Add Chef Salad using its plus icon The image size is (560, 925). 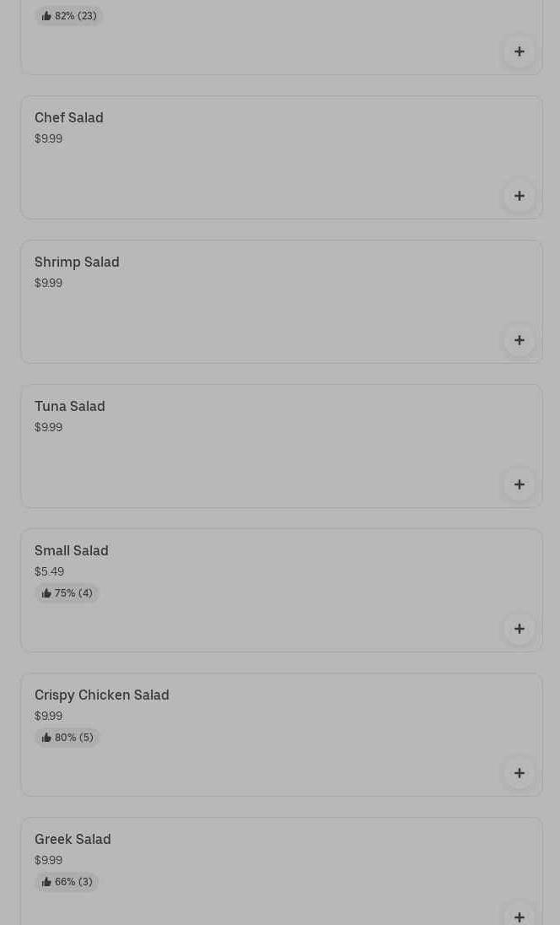(x=520, y=196)
